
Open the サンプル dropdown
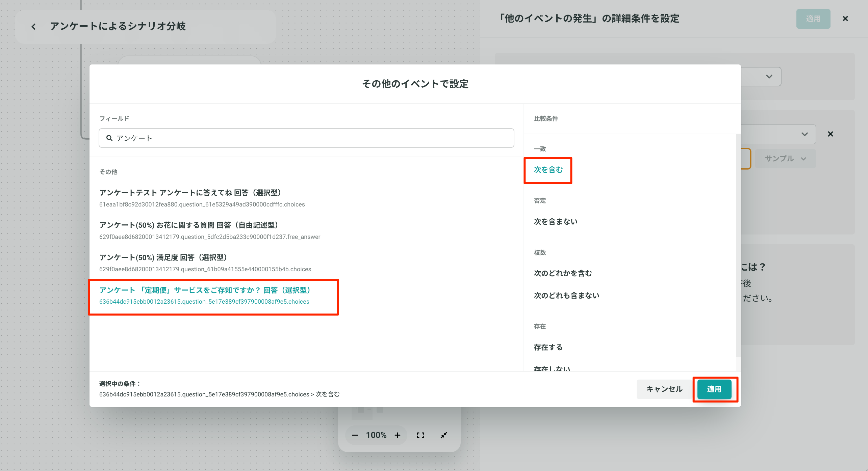pyautogui.click(x=785, y=159)
